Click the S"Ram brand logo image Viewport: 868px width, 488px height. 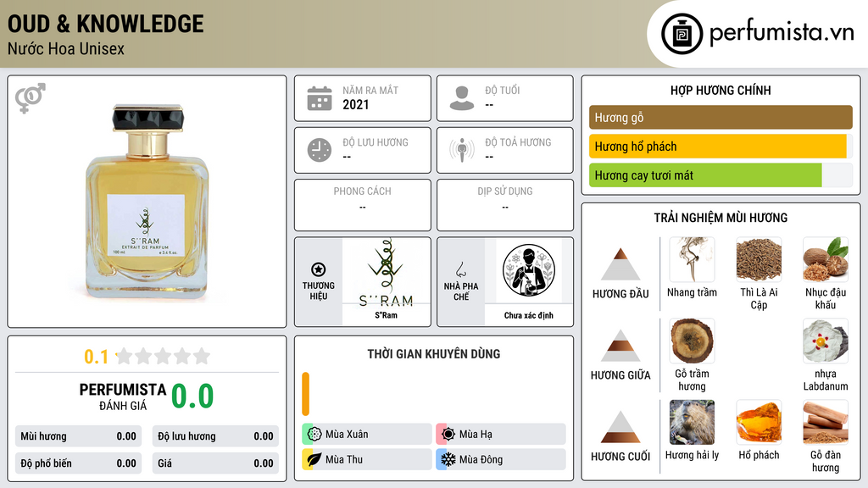coord(386,272)
